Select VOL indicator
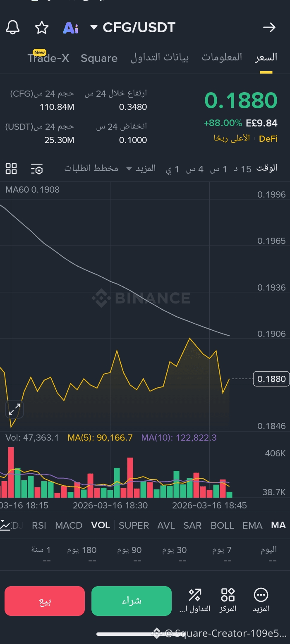Screen dimensions: 290x644 click(101, 525)
